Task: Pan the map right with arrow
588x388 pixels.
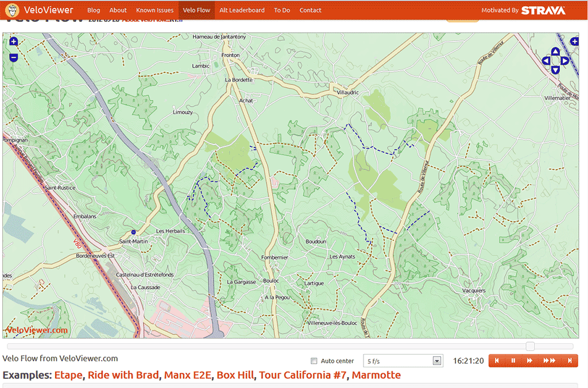Action: [x=565, y=61]
